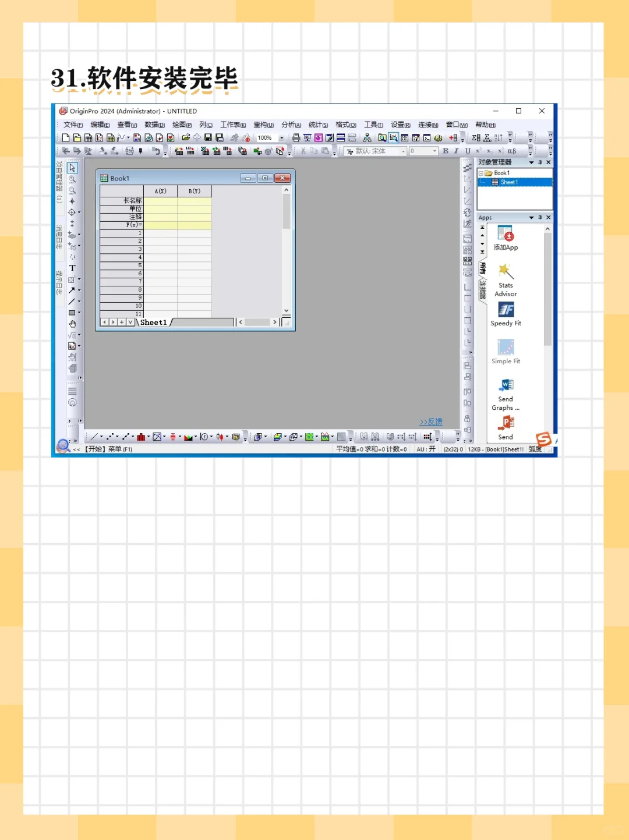Open the Simple Fit app
The image size is (629, 840).
coord(506,352)
